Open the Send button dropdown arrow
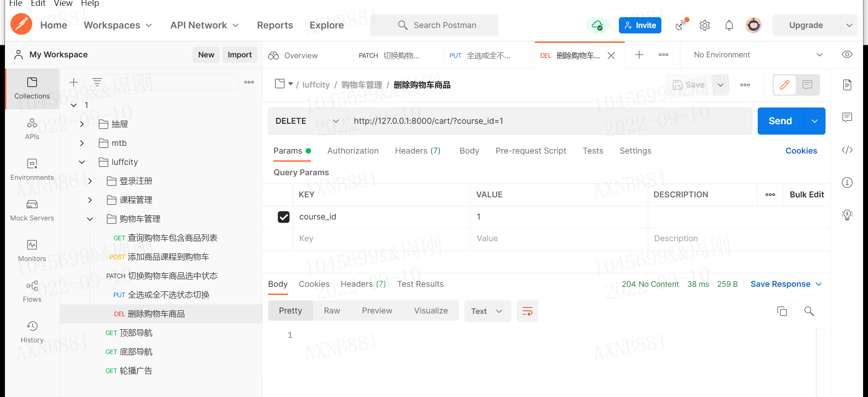 pyautogui.click(x=815, y=121)
